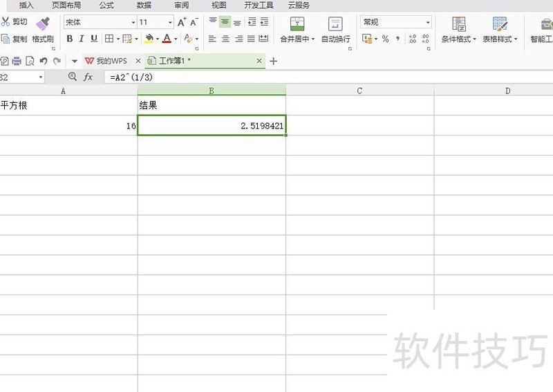
Task: Select column C header
Action: click(x=359, y=91)
